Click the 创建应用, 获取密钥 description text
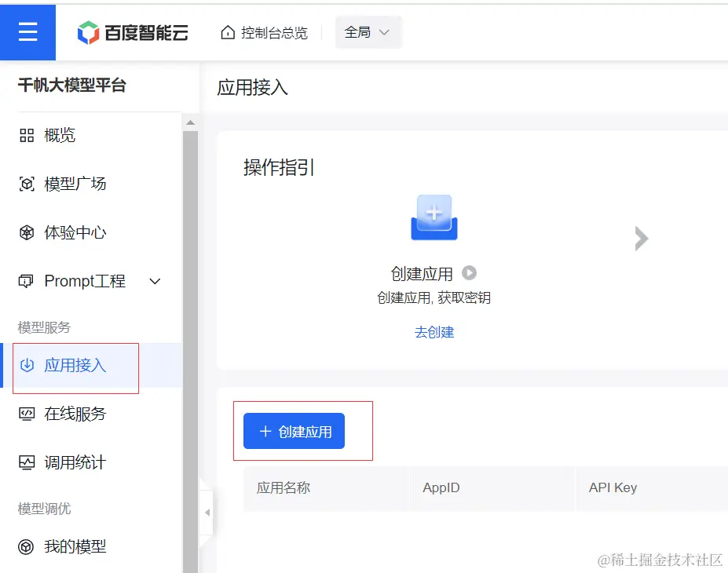 pos(434,297)
